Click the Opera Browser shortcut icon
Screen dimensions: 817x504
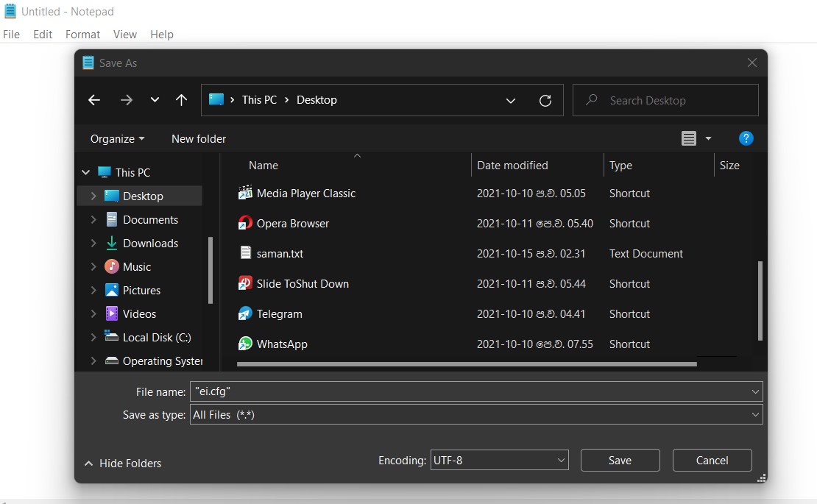(245, 224)
